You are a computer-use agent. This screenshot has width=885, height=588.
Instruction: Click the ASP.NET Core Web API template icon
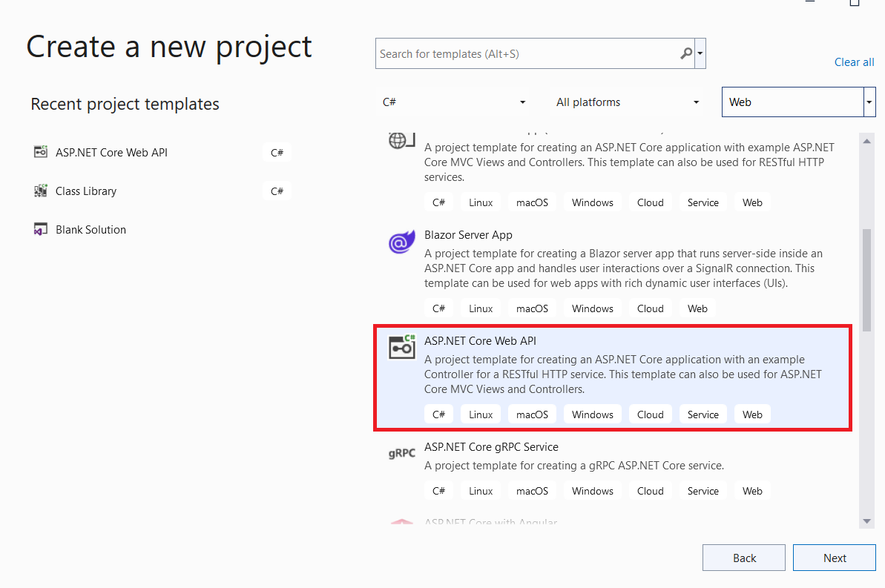pos(401,346)
